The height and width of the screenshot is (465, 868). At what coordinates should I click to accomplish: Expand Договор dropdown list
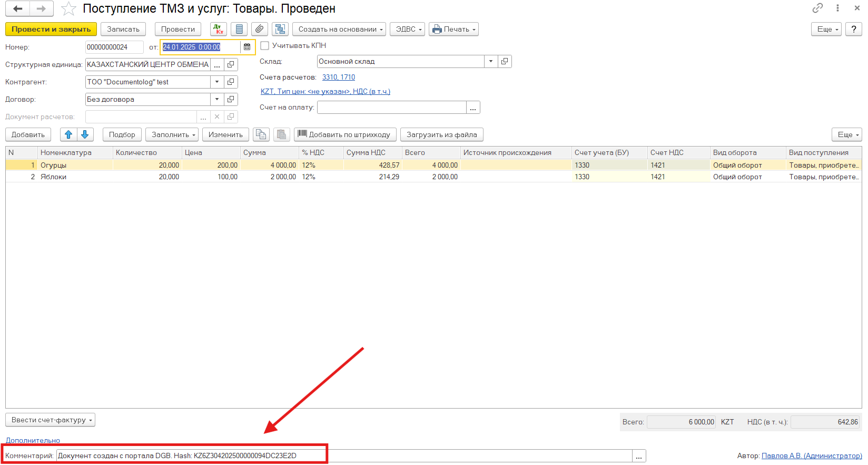217,99
